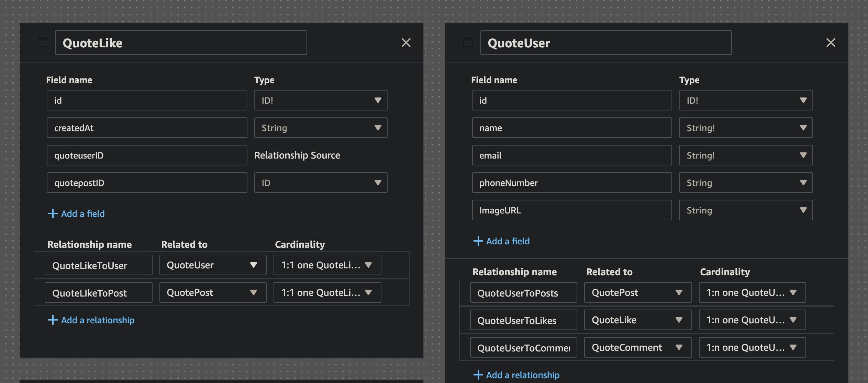Rename the QuoteUserToLikes relationship
Viewport: 868px width, 383px height.
523,320
